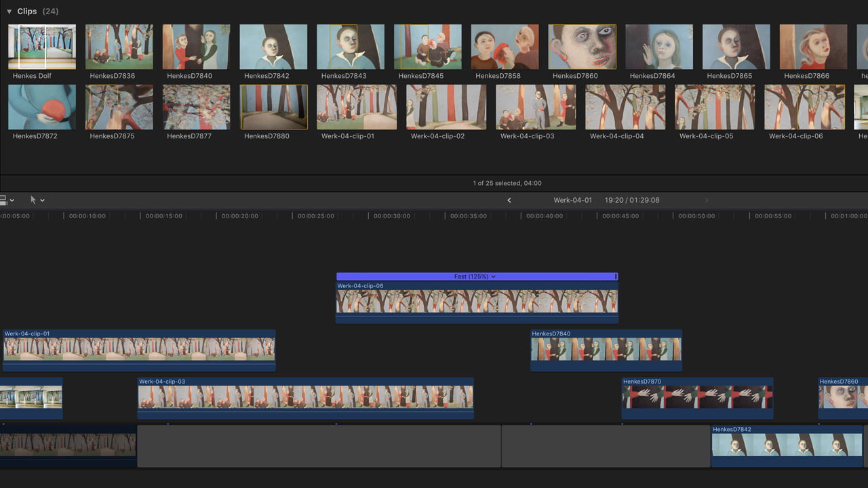
Task: Select the HenkesD7860 thumbnail in the browser
Action: pos(582,47)
